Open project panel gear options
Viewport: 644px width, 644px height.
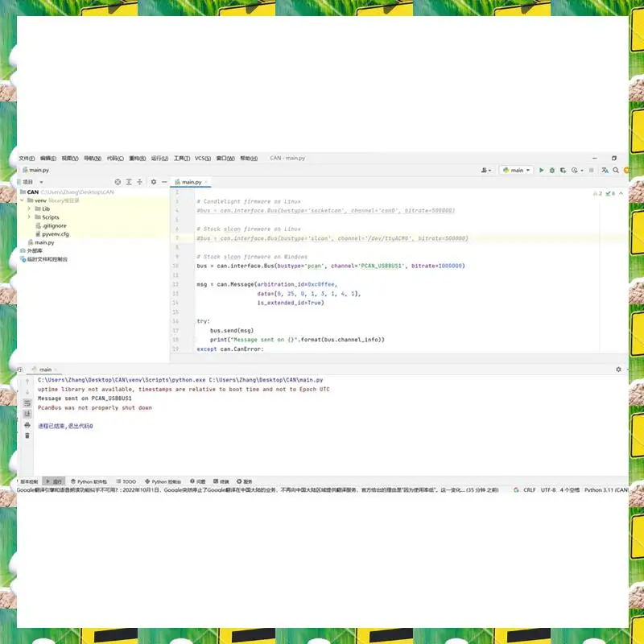pos(154,182)
